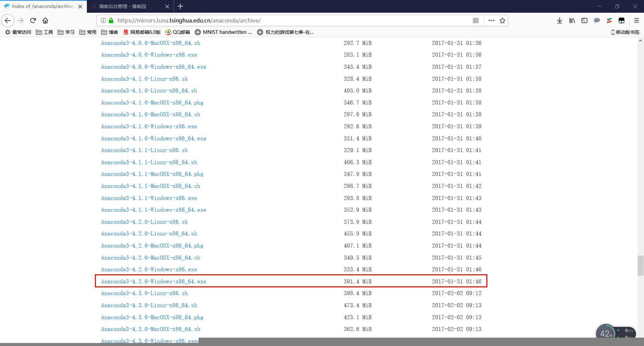
Task: Download Anaconda3-4.1.0-Windows-x86_64.exe
Action: (x=154, y=138)
